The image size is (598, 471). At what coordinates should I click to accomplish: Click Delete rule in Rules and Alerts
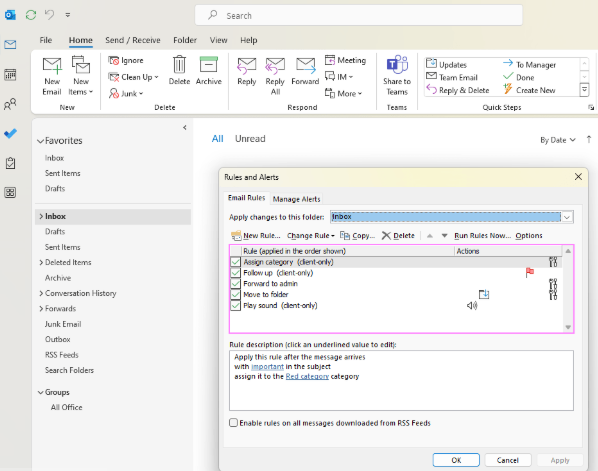[398, 236]
